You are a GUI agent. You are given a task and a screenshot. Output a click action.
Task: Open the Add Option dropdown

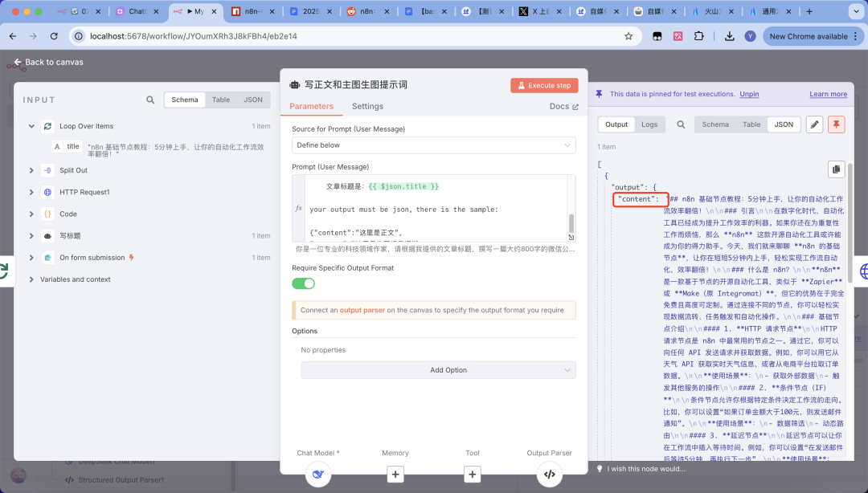click(438, 370)
